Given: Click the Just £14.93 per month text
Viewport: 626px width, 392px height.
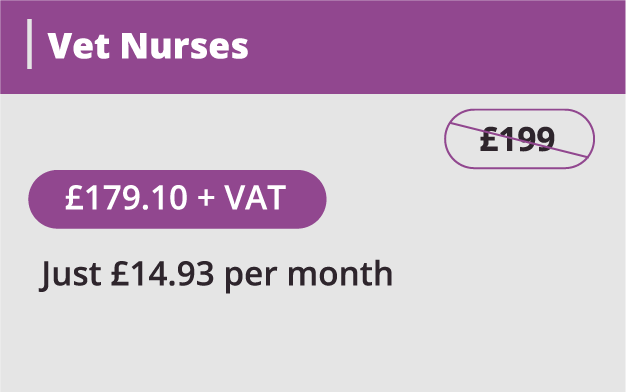Looking at the screenshot, I should pyautogui.click(x=216, y=275).
